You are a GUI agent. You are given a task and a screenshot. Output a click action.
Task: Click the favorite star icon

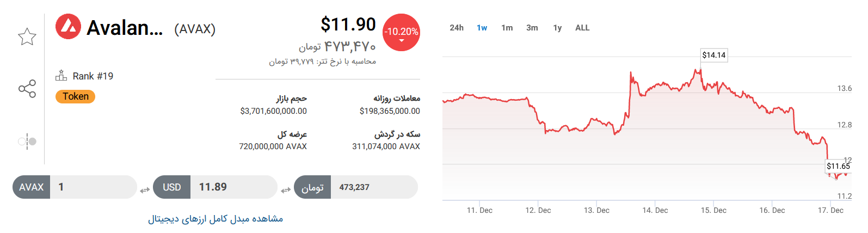tap(27, 37)
